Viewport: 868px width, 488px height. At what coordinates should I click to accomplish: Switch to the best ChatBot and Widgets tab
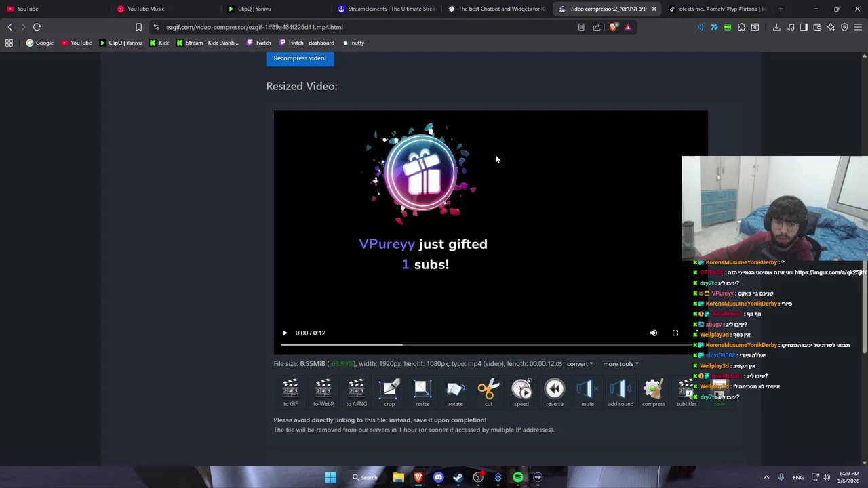click(498, 9)
